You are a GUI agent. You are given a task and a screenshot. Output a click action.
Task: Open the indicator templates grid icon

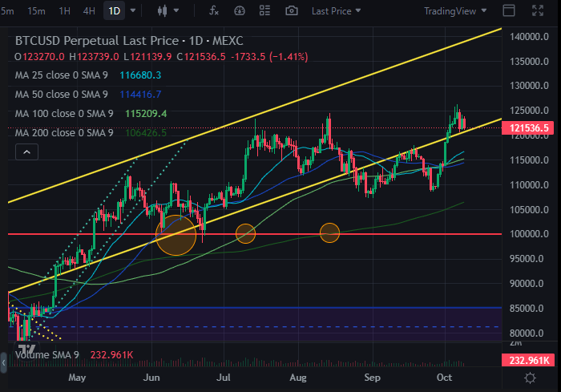(265, 10)
